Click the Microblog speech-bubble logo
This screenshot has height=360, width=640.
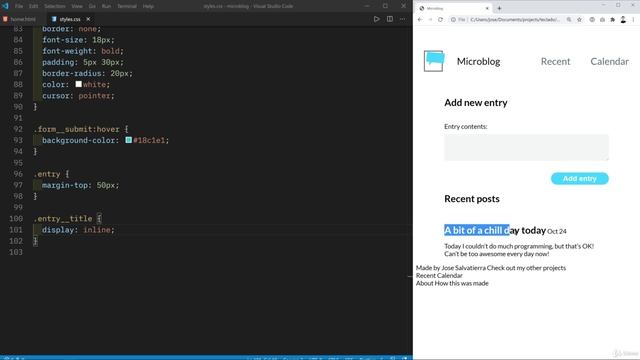[x=434, y=61]
